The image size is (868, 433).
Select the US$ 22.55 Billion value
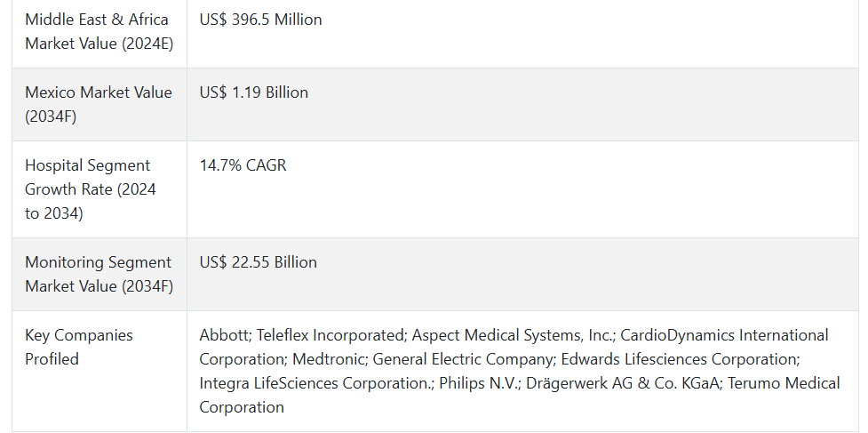pos(258,262)
